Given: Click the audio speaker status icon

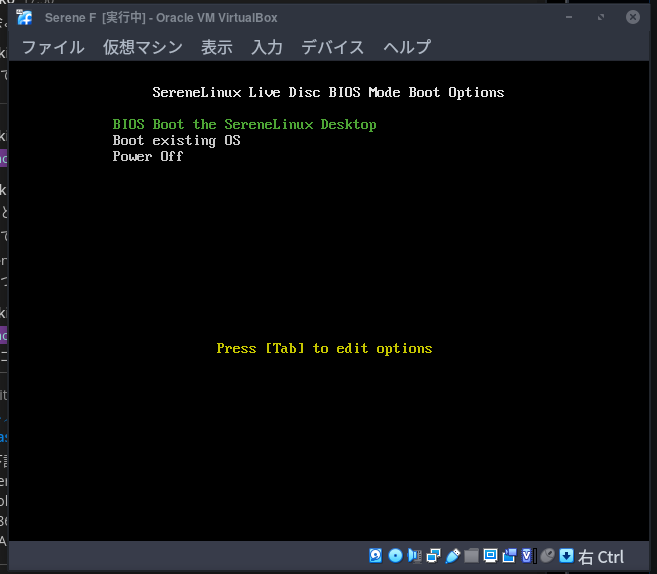Looking at the screenshot, I should (414, 556).
